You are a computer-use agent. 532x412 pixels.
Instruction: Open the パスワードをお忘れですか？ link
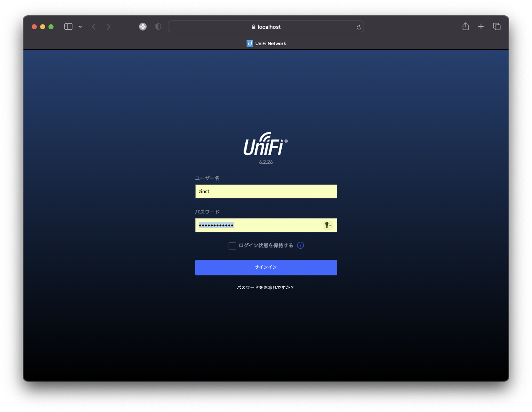coord(266,287)
